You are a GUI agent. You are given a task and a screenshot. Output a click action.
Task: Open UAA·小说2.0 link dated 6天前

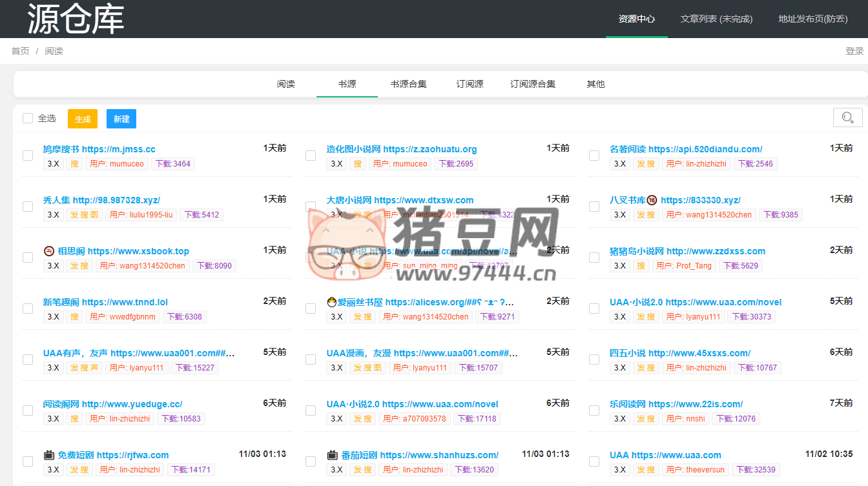pyautogui.click(x=413, y=404)
